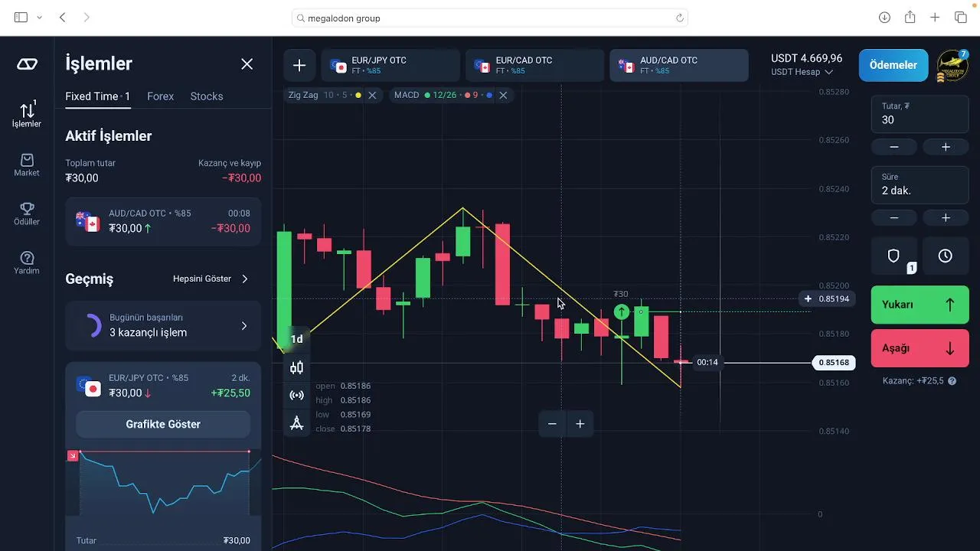
Task: Expand Bugünün başarıları card
Action: (163, 325)
